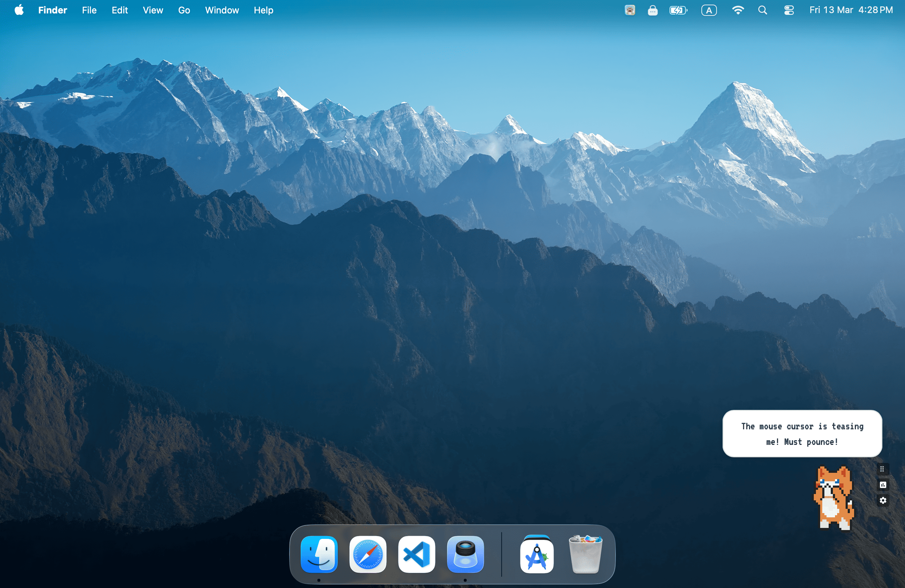Click the pixel cat desktop pet

point(834,498)
